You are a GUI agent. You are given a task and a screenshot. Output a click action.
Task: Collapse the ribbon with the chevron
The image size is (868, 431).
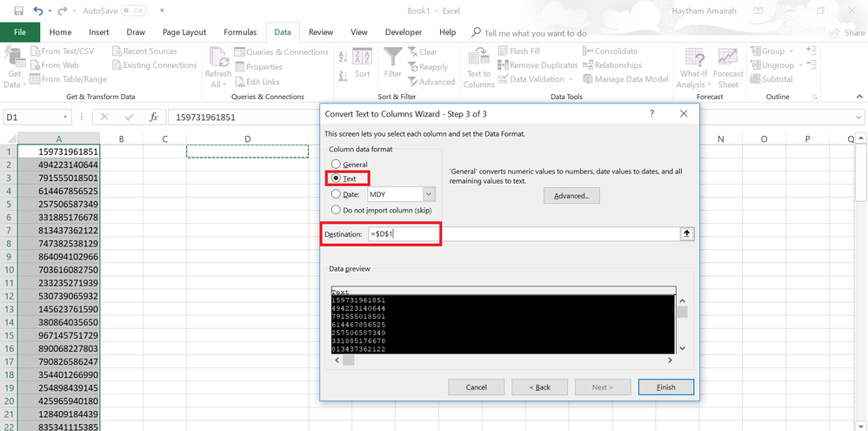click(x=859, y=97)
